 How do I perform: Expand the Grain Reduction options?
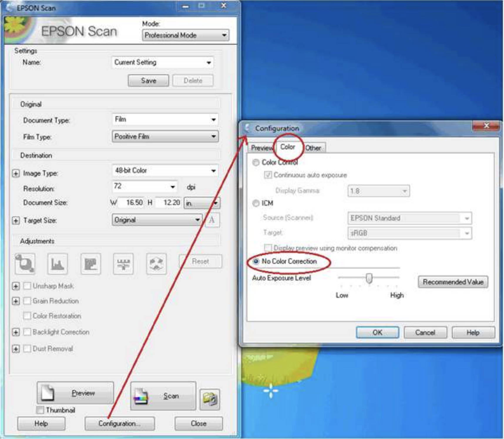point(16,301)
